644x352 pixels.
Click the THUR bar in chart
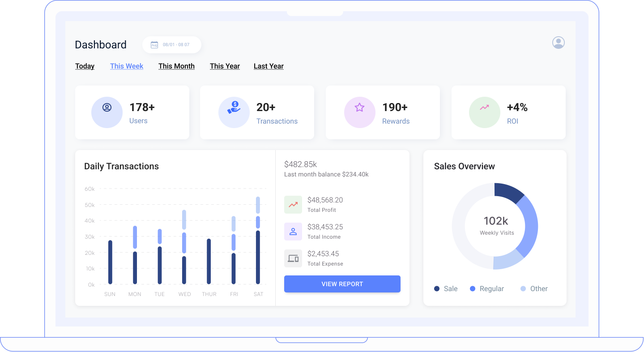(x=209, y=261)
